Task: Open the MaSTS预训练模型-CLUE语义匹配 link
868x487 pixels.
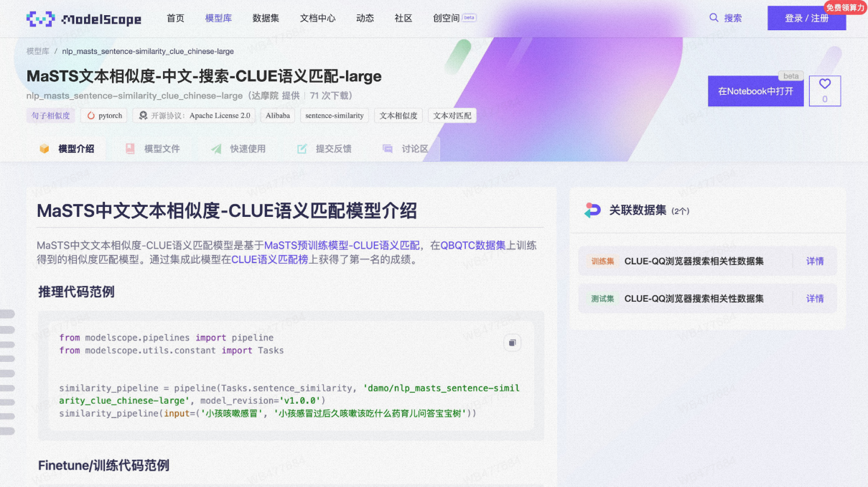Action: (x=342, y=245)
